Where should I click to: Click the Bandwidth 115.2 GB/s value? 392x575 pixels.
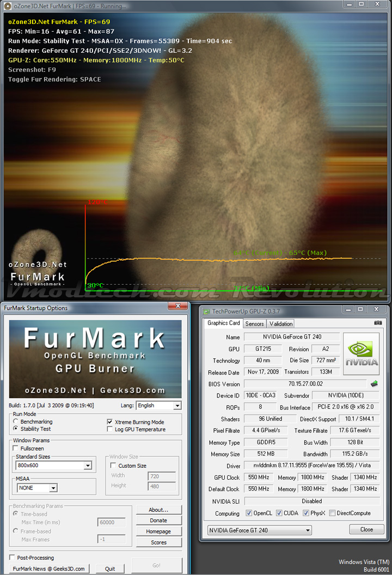[354, 454]
